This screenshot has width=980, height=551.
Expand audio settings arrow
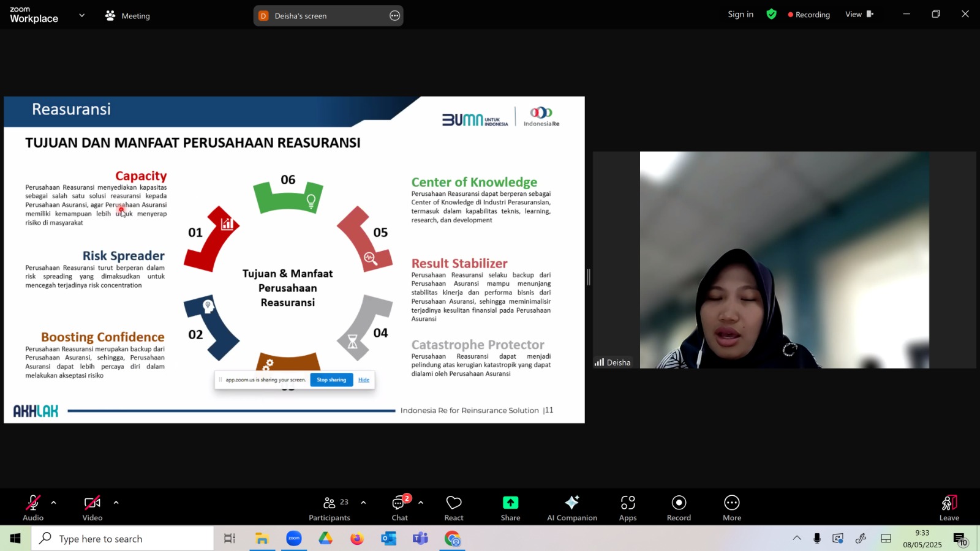tap(54, 503)
